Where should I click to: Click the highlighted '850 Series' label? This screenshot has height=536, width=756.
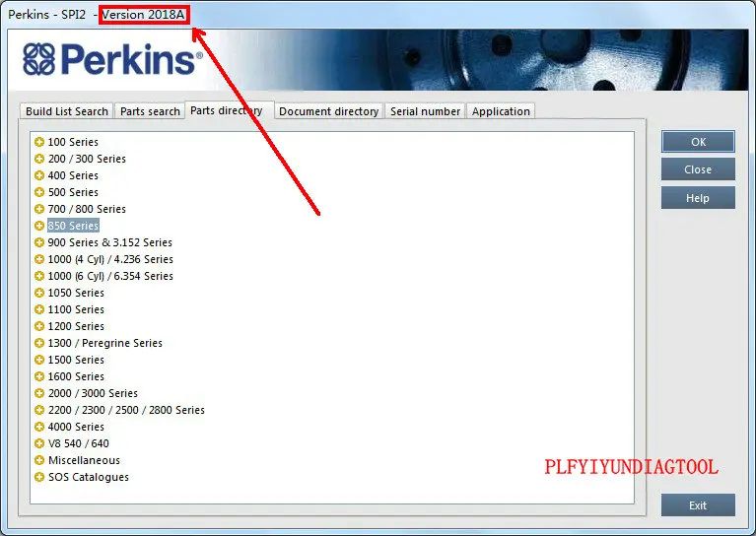point(73,226)
